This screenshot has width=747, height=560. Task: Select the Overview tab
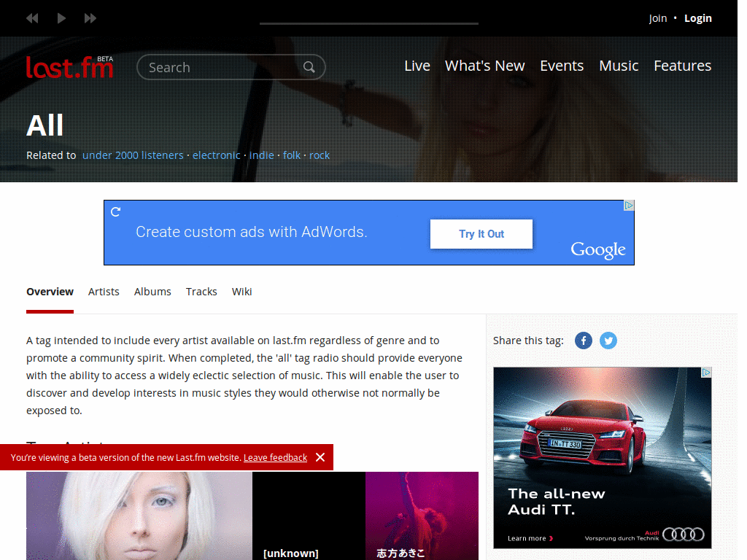pyautogui.click(x=50, y=292)
